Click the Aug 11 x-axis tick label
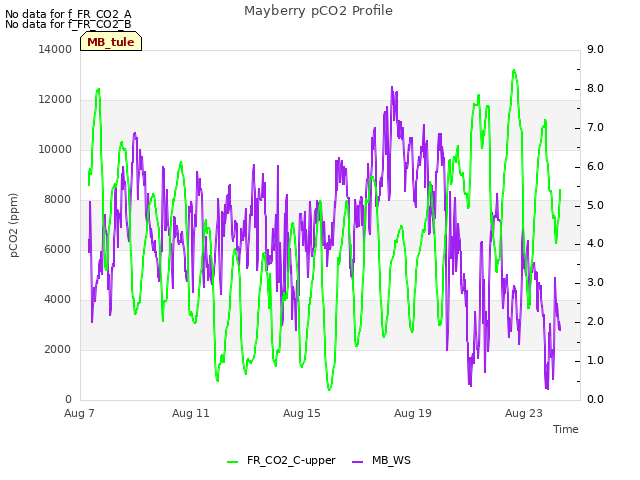 pos(191,413)
